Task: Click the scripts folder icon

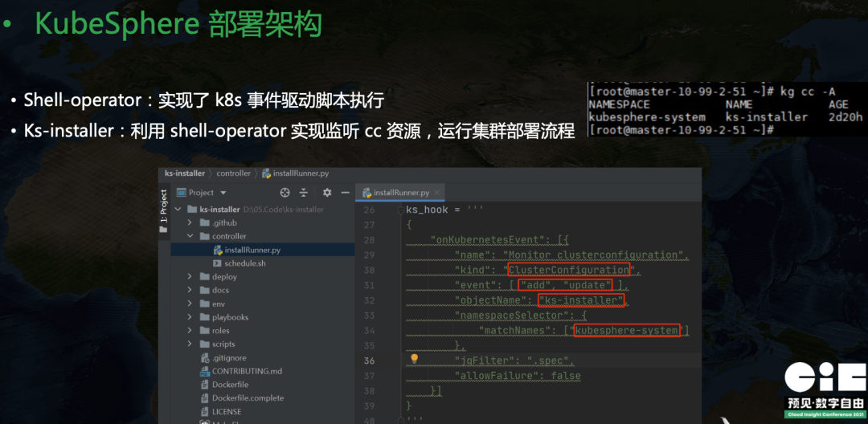Action: (x=204, y=344)
